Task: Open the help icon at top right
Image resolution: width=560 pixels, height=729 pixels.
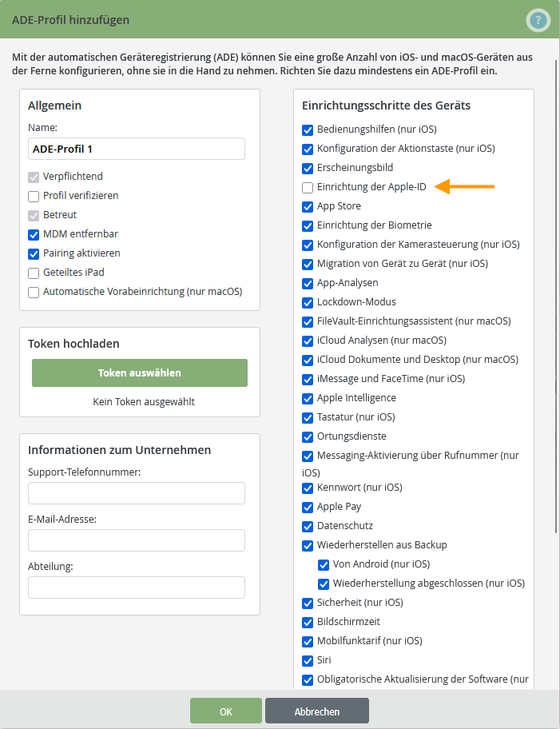Action: tap(538, 22)
